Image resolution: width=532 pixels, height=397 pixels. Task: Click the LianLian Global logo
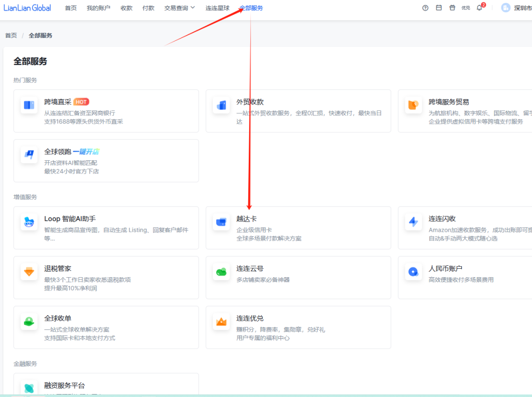(x=27, y=8)
